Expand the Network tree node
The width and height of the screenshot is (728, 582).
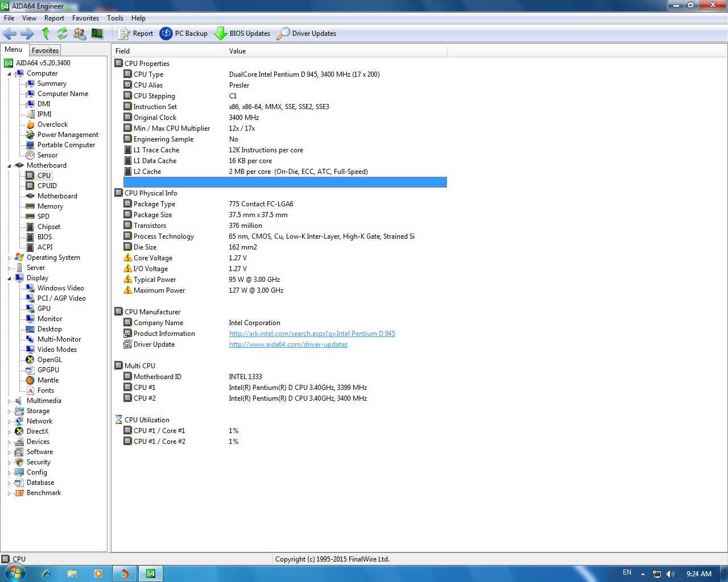[9, 422]
